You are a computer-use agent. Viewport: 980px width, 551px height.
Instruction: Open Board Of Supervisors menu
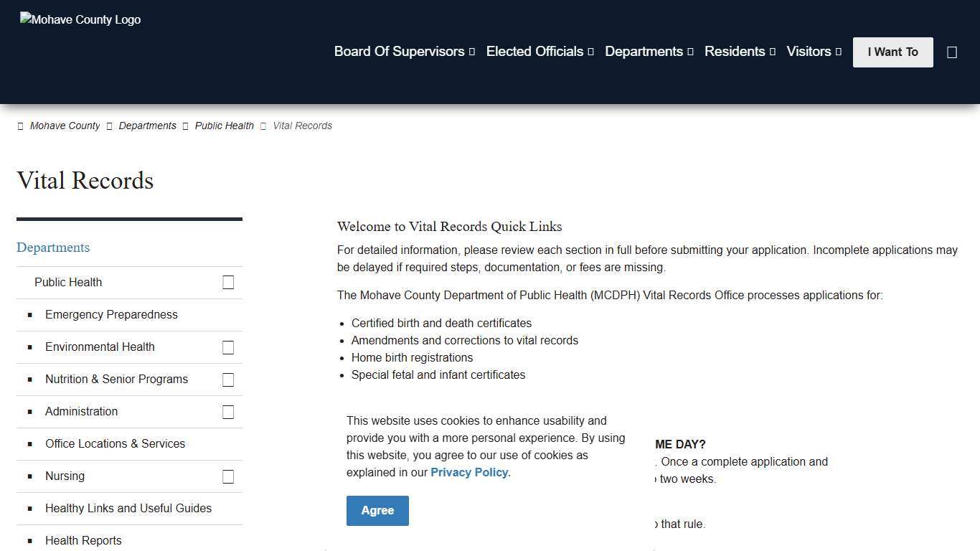pyautogui.click(x=404, y=52)
